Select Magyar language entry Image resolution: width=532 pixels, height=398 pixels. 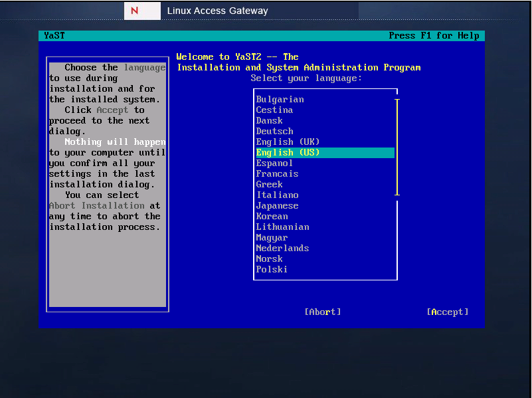point(325,237)
